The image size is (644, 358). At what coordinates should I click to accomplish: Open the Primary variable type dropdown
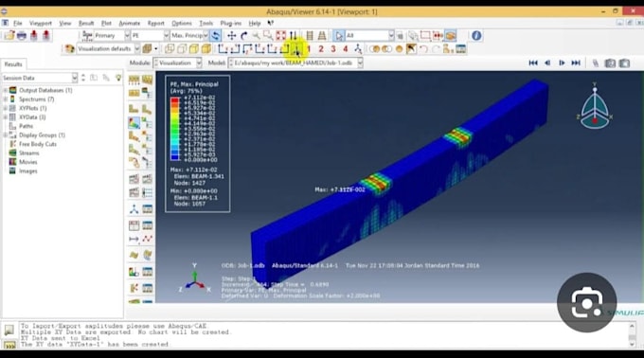127,36
